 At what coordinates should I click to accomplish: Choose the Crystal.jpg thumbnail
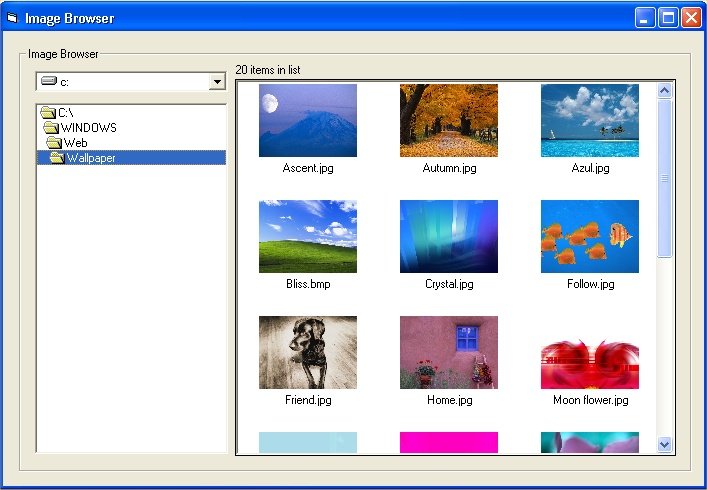pos(448,237)
